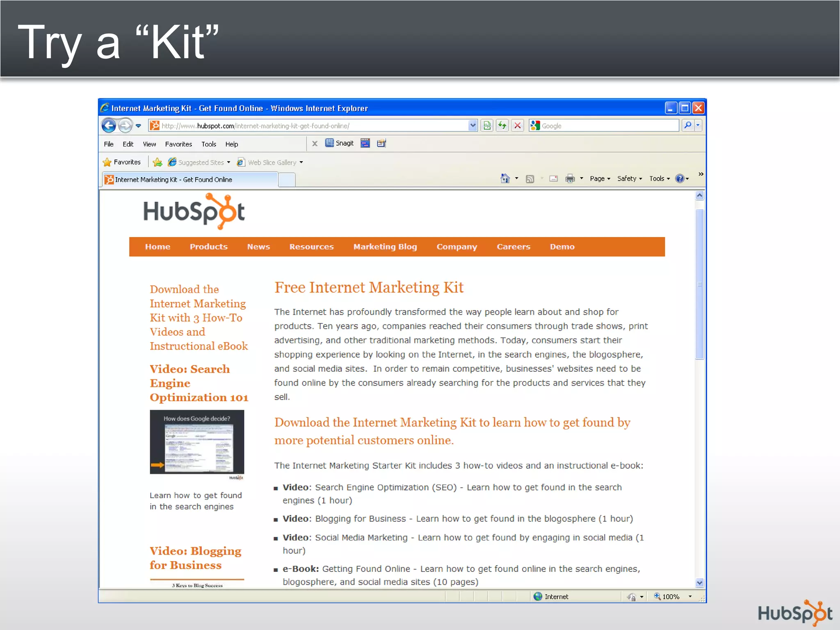Open the View menu
The image size is (840, 630).
click(x=149, y=144)
